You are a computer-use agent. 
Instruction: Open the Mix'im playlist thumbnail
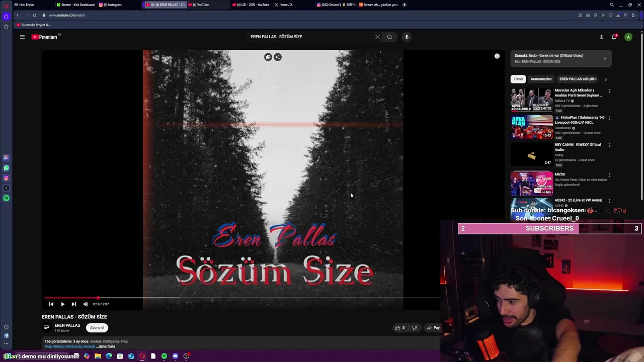coord(532,184)
